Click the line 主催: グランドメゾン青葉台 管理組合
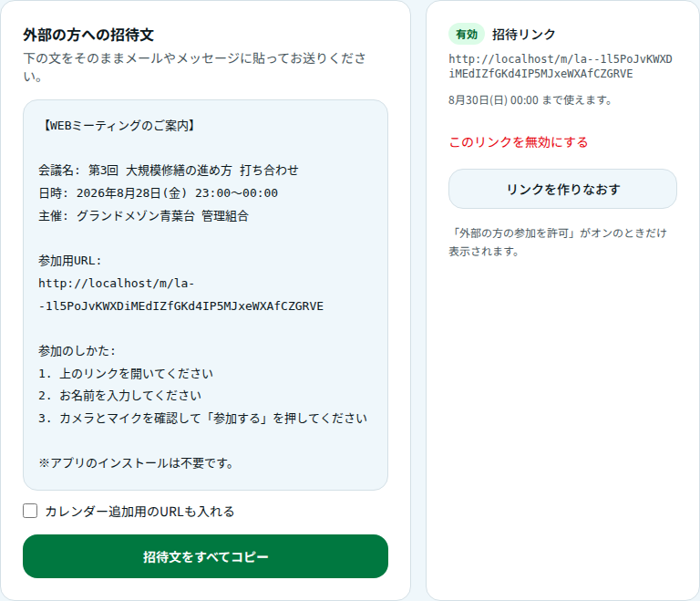The width and height of the screenshot is (700, 601). (x=143, y=216)
